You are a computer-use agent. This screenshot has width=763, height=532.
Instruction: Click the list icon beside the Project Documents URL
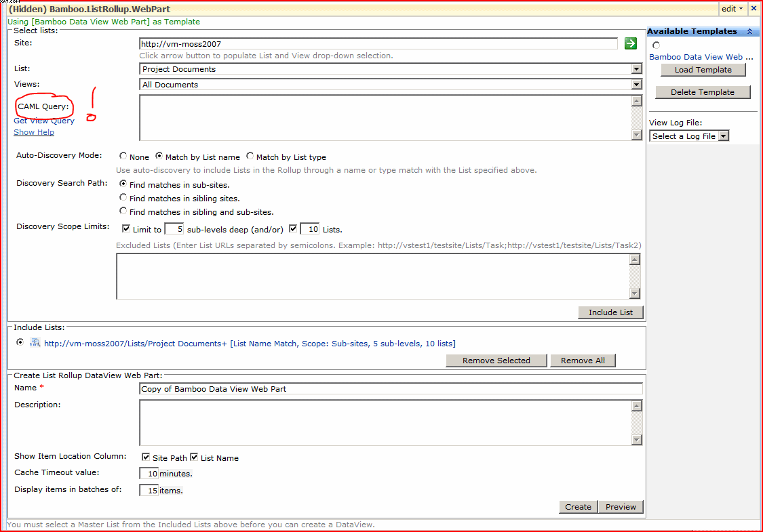(x=35, y=343)
